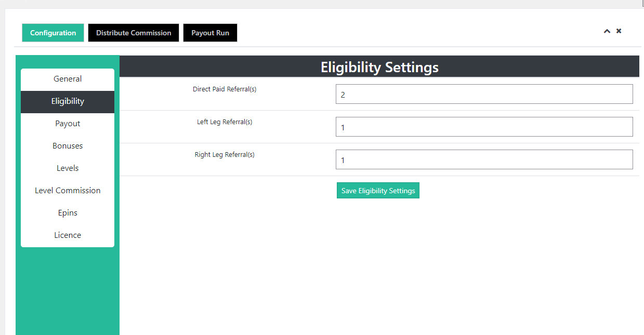
Task: Click the Direct Paid Referral(s) input field
Action: (484, 95)
